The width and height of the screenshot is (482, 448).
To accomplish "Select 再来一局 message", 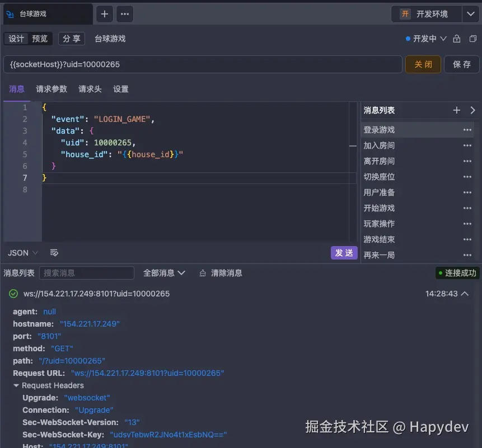I will point(418,255).
